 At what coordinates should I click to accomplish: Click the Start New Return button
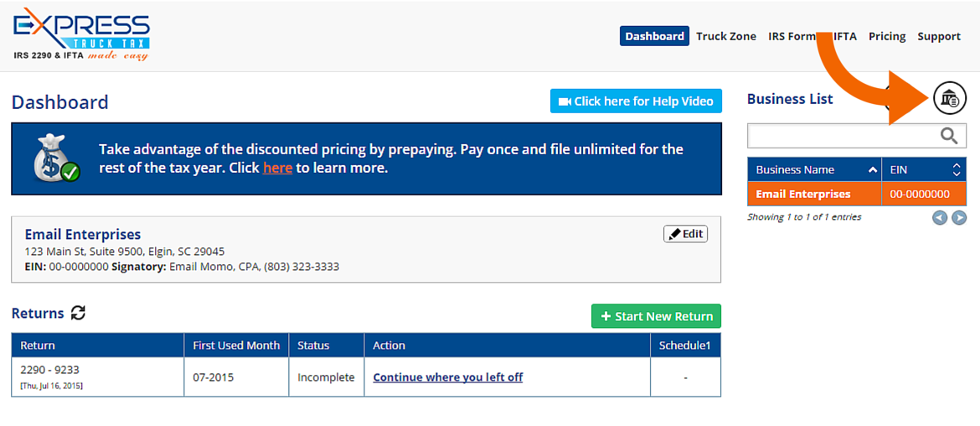pyautogui.click(x=656, y=316)
